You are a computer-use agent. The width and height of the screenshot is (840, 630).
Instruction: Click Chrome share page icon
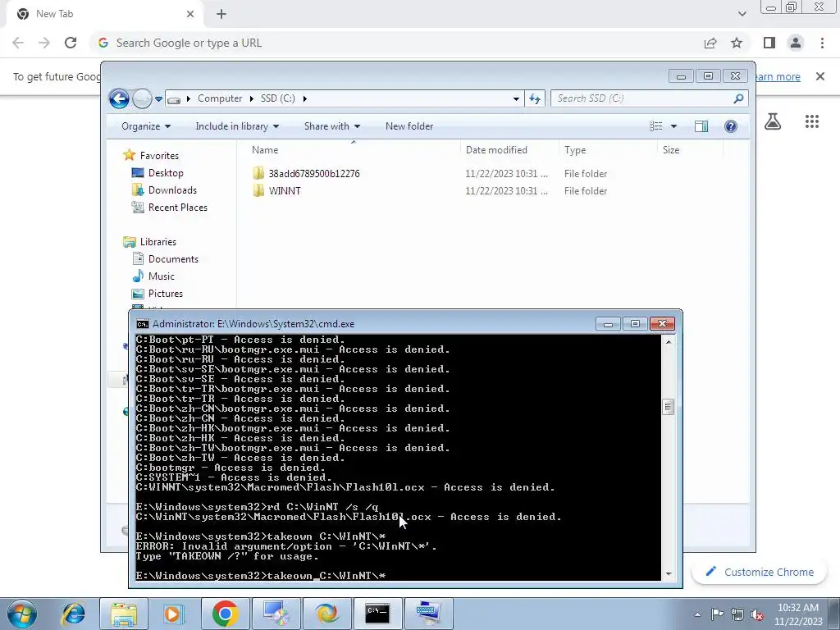tap(710, 43)
